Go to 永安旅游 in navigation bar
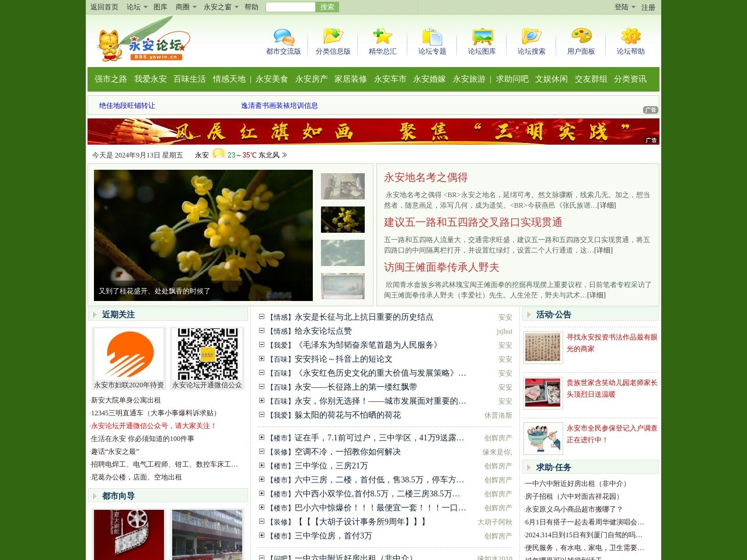Screen dimensions: 747x560 469,79
